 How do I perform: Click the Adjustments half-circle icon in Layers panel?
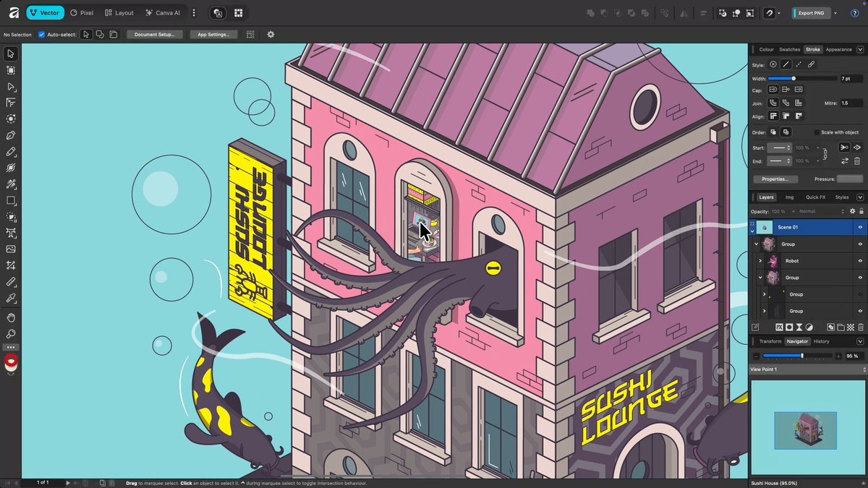pyautogui.click(x=809, y=328)
